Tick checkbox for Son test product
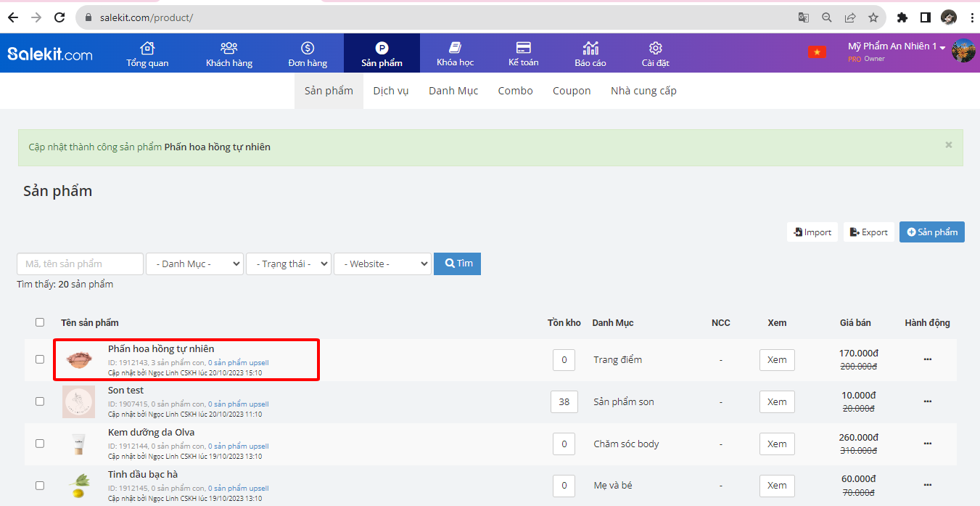 click(x=40, y=401)
